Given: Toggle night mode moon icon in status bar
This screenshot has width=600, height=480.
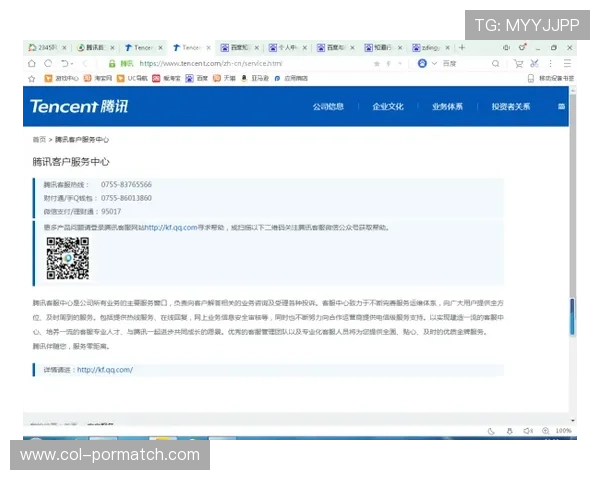Looking at the screenshot, I should coord(491,431).
